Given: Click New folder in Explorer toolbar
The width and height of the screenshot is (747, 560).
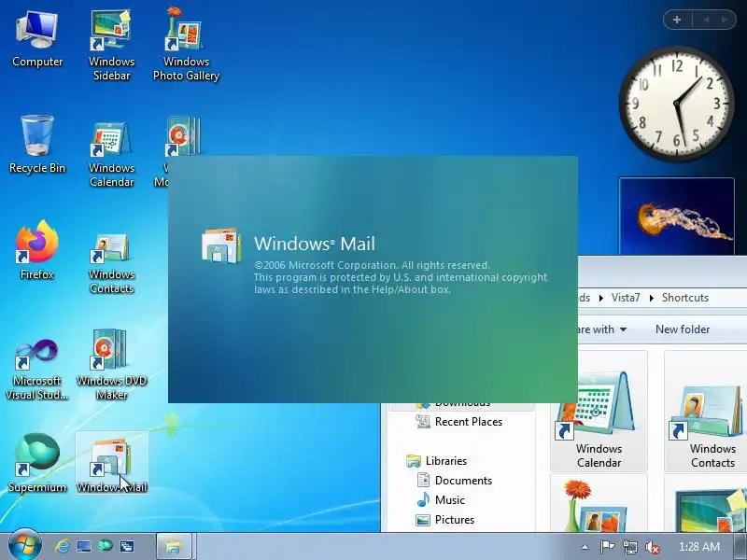Looking at the screenshot, I should click(683, 329).
